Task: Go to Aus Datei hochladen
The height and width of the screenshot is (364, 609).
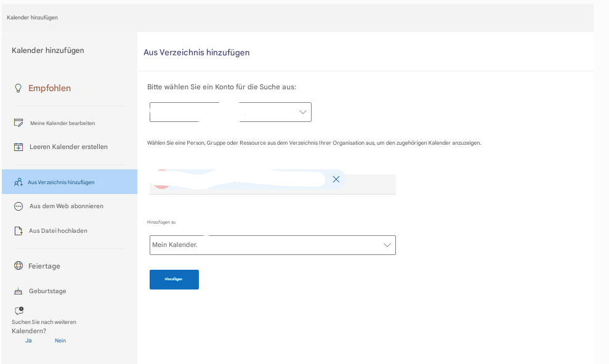Action: (58, 231)
